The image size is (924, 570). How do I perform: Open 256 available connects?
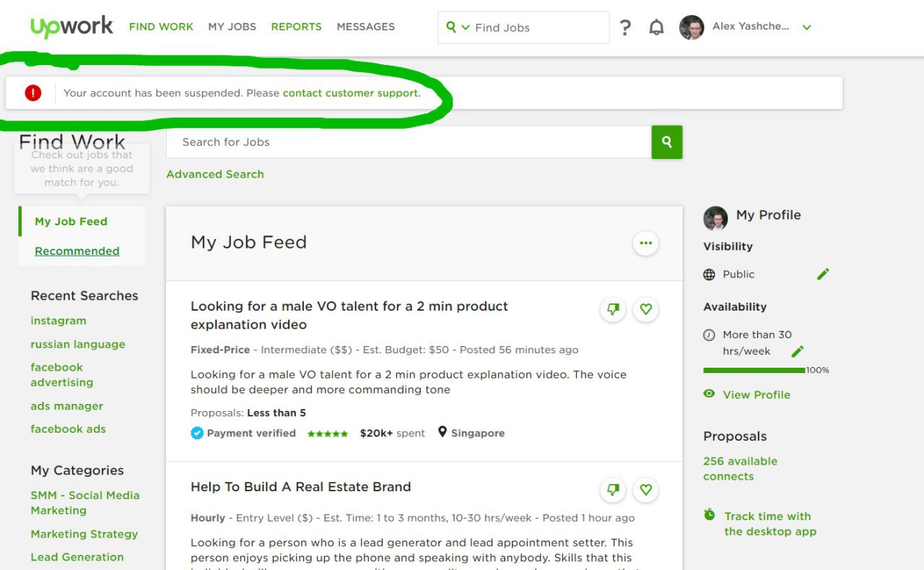(741, 469)
